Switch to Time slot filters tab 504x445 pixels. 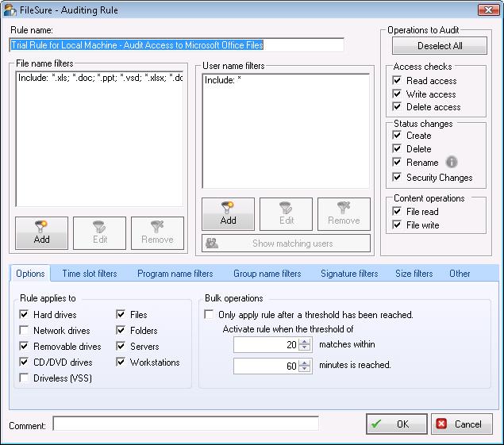click(x=90, y=274)
